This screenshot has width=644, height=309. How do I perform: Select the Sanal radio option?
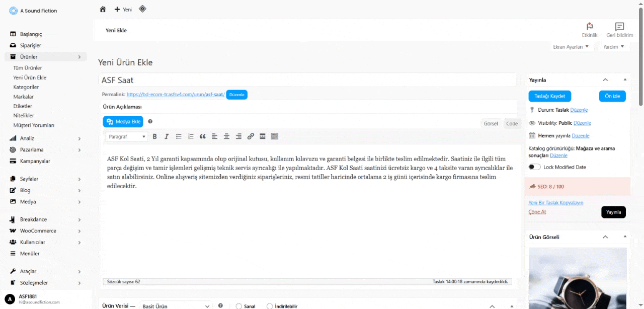239,306
